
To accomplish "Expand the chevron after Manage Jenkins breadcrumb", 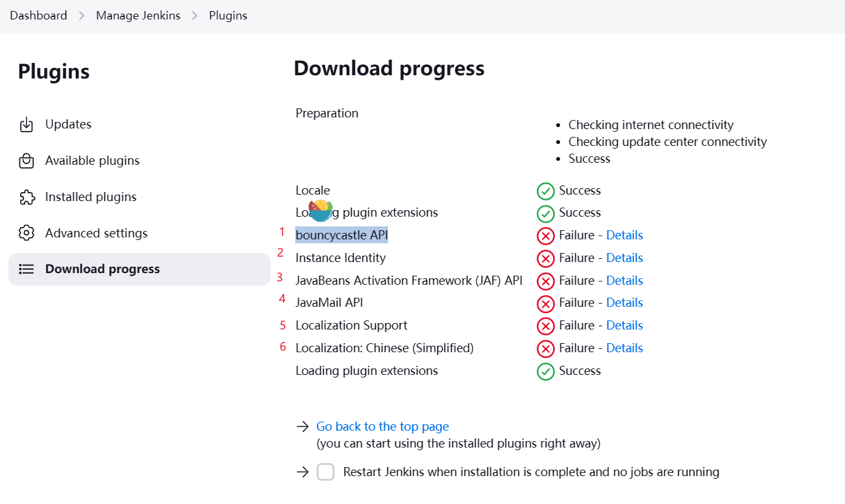I will coord(195,16).
